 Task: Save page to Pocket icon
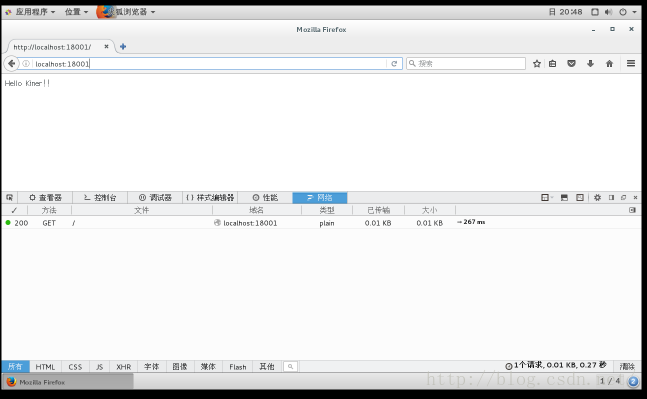[571, 64]
